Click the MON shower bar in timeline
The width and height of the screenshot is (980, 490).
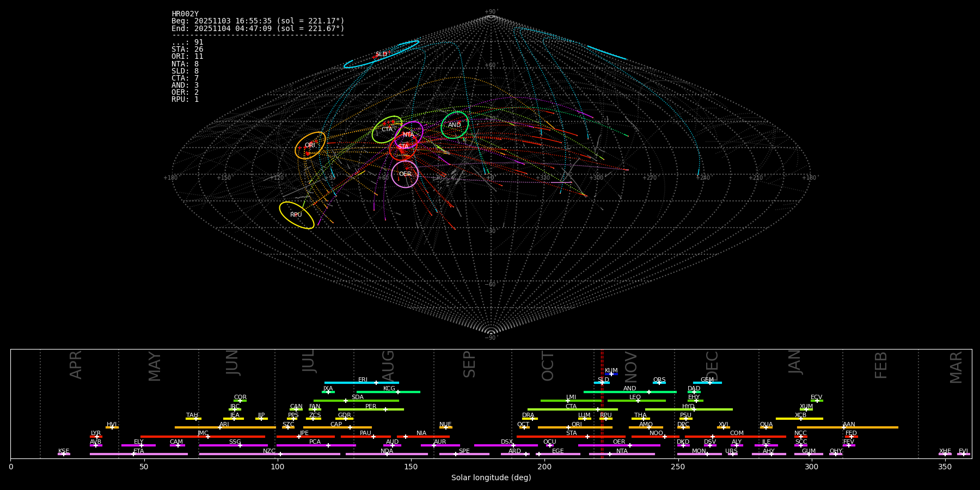coord(699,454)
